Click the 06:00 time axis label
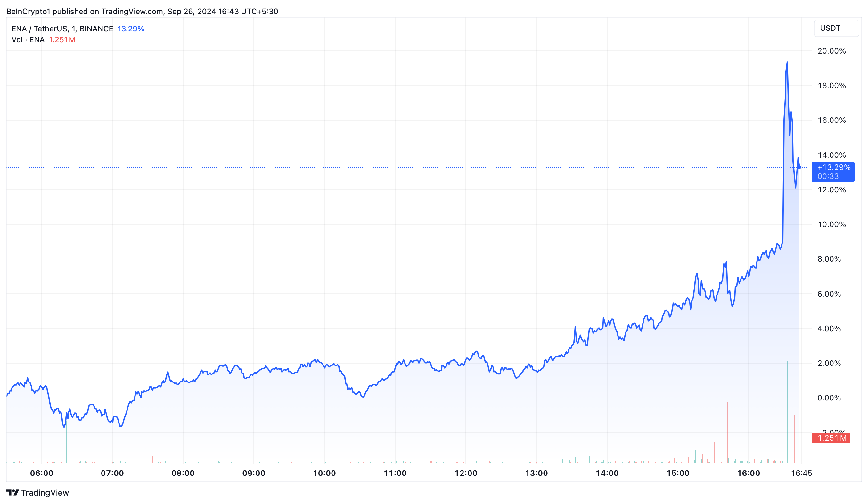The width and height of the screenshot is (868, 504). [42, 473]
